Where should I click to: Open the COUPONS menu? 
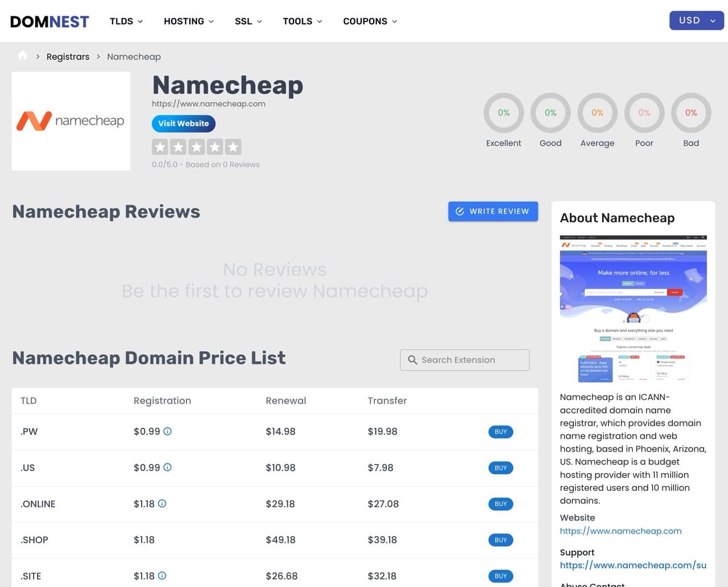(x=370, y=21)
